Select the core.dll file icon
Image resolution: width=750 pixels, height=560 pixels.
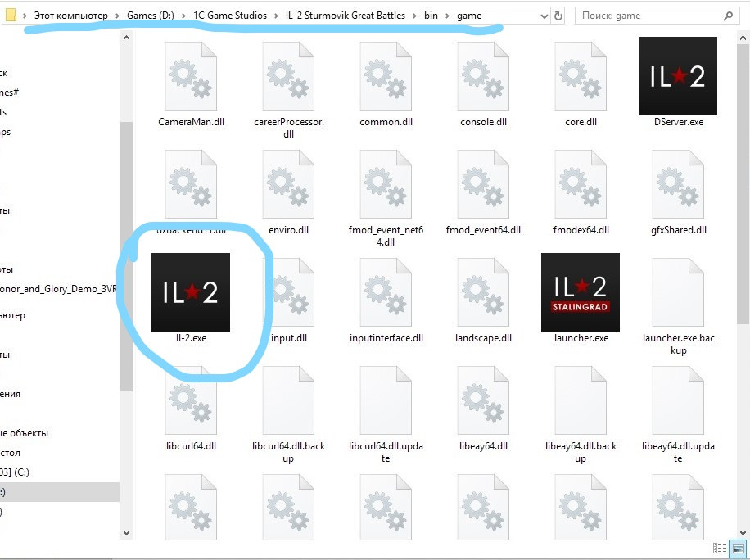tap(581, 76)
